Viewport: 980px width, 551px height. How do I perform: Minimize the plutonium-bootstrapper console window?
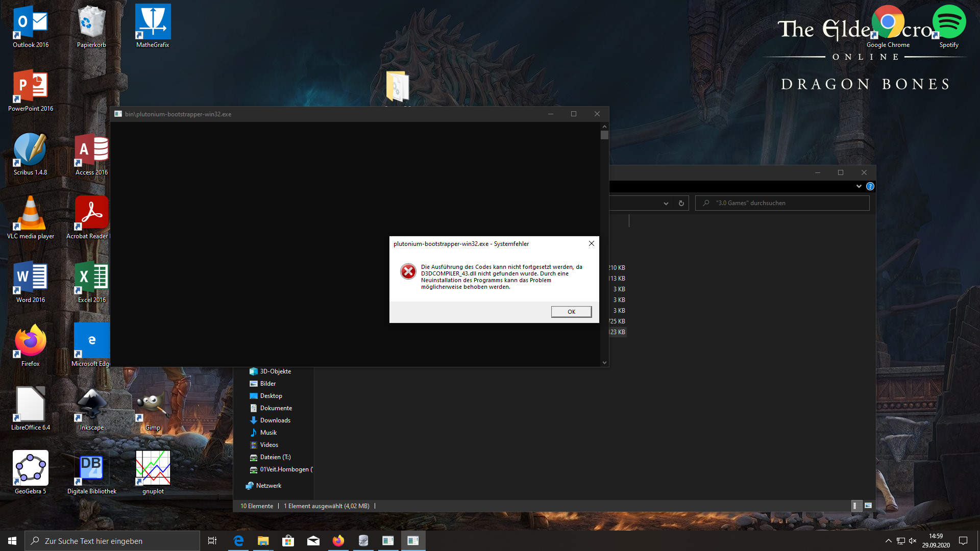point(551,114)
